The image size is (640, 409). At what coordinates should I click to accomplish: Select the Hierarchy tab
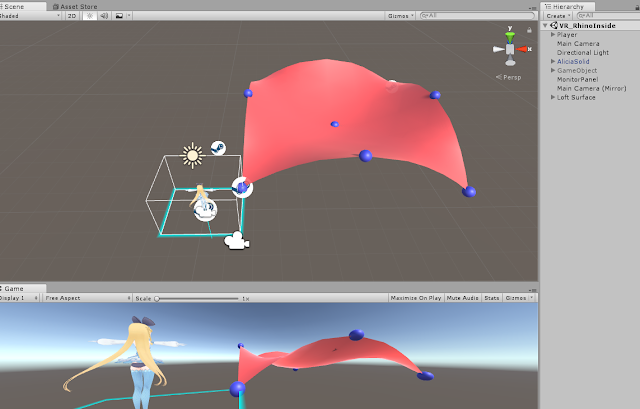(x=567, y=7)
